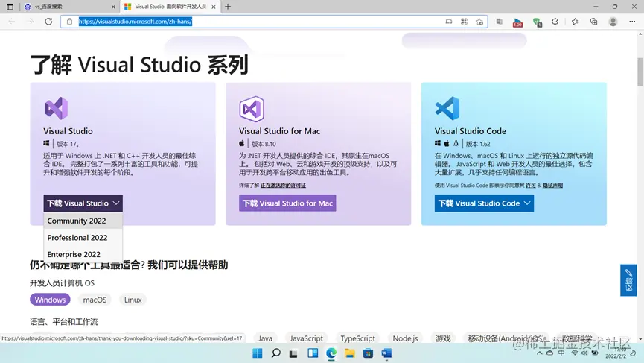Choose Professional 2022 from the dropdown
This screenshot has height=363, width=644.
click(83, 238)
